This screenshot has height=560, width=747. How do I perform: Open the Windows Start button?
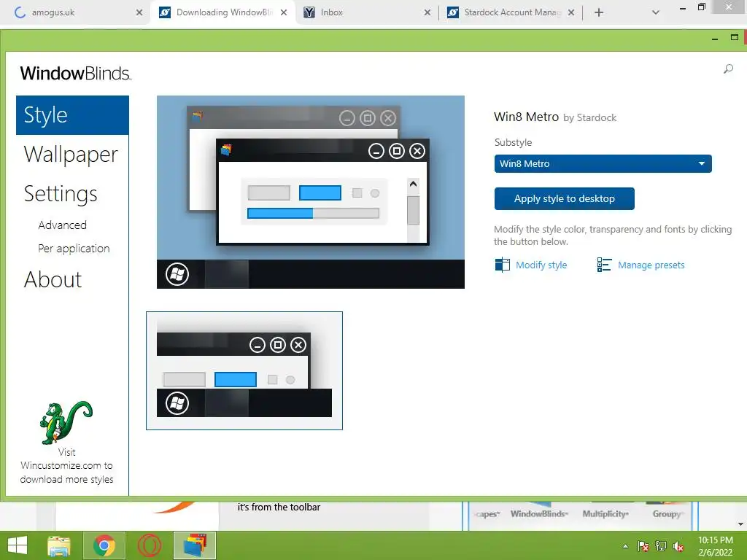pyautogui.click(x=18, y=545)
